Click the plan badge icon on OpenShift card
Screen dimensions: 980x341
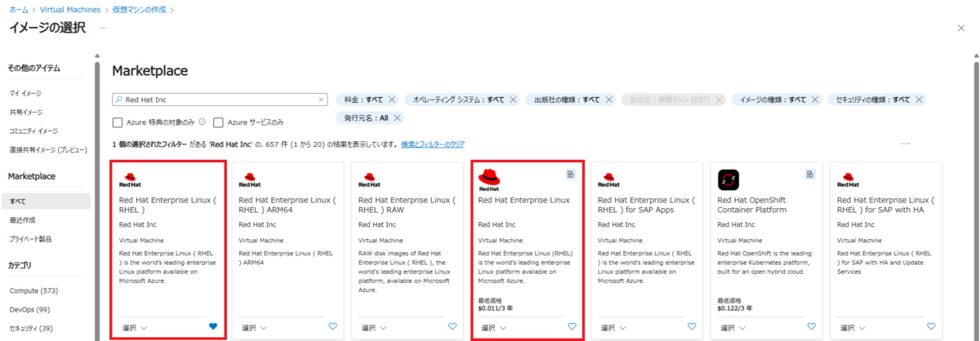click(810, 174)
